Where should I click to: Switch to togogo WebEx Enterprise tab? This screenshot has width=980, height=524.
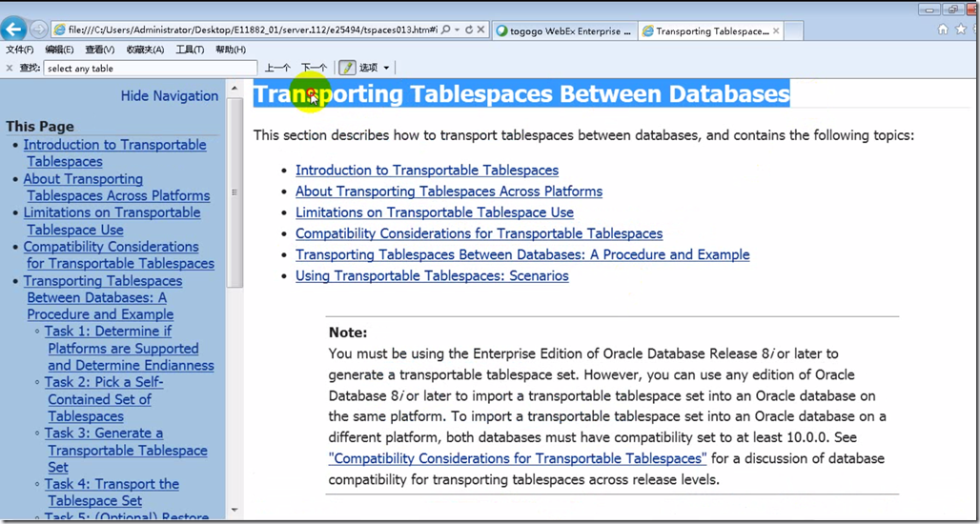pos(564,30)
